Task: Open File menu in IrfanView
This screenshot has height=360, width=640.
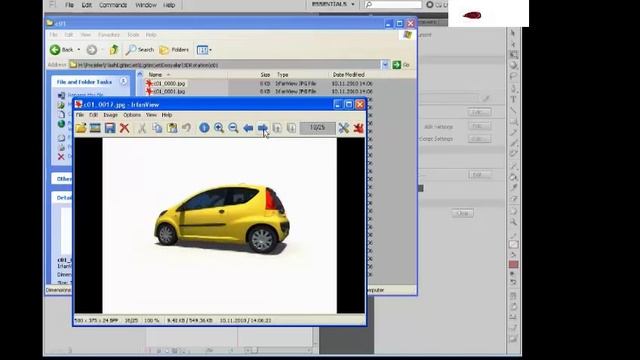Action: pyautogui.click(x=80, y=115)
